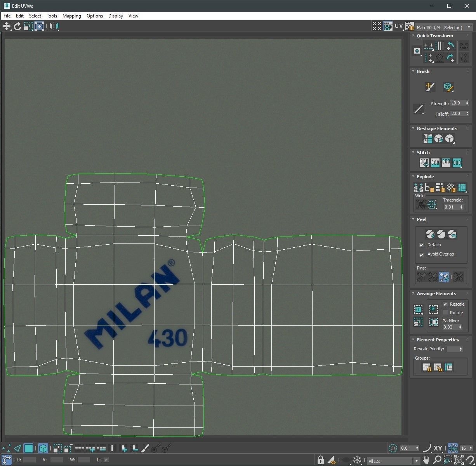Select the Relax Brush tool
This screenshot has height=466, width=476.
(448, 87)
